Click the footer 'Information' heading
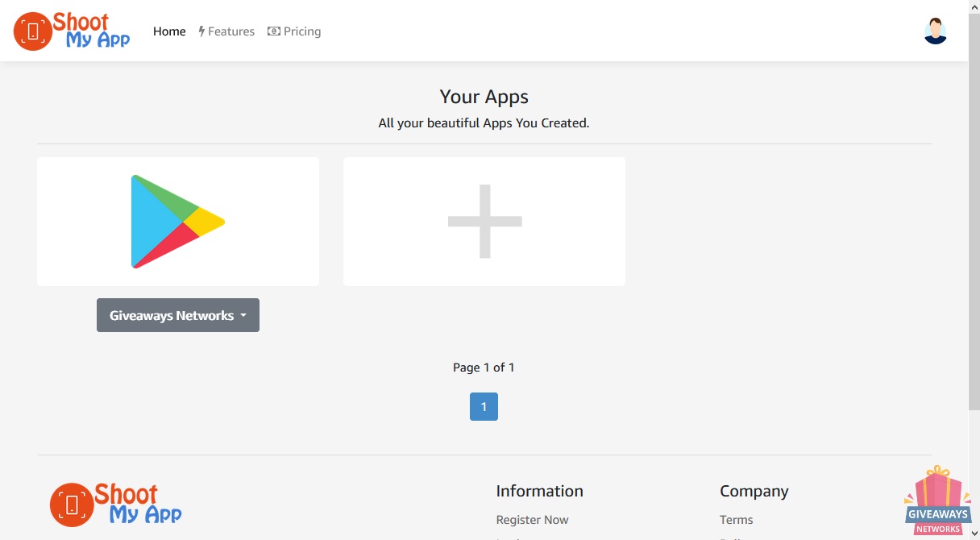980x540 pixels. click(539, 491)
